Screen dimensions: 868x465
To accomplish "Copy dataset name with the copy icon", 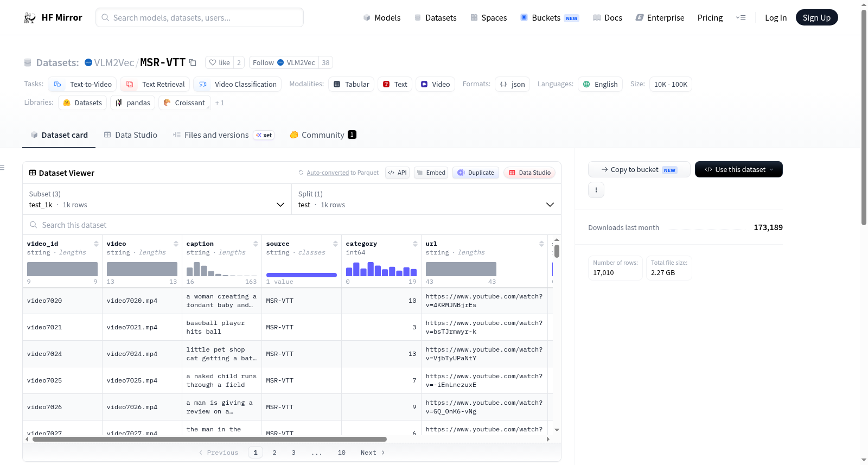I will 193,62.
